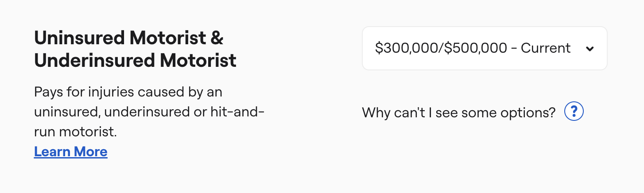Click the word "More" in the blue link
Image resolution: width=644 pixels, height=193 pixels.
coord(90,152)
